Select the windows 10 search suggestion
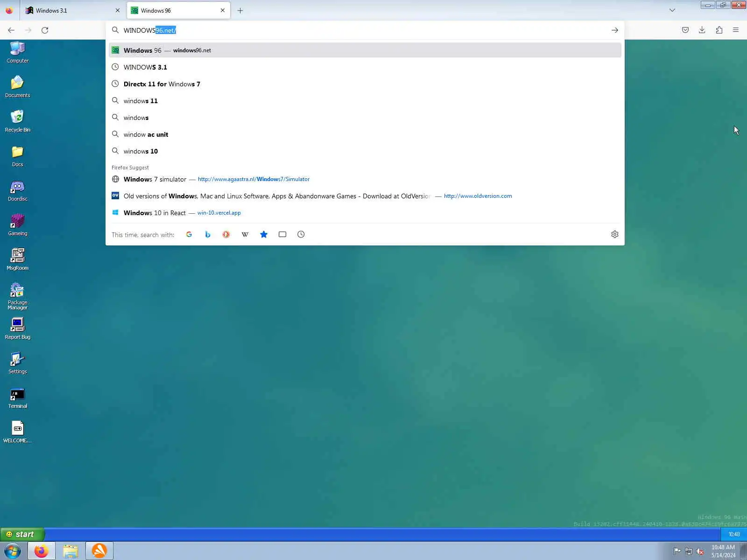The width and height of the screenshot is (747, 560). click(x=365, y=151)
